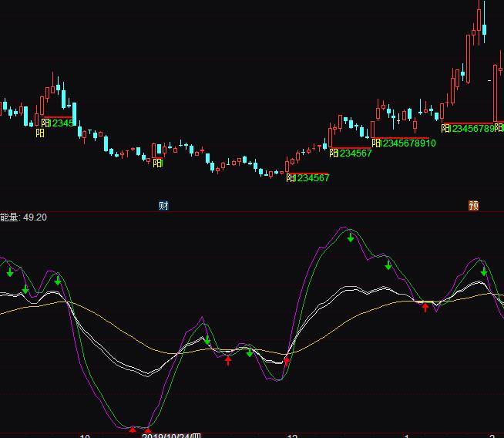The image size is (504, 438).
Task: Click the 10 month label on time axis
Action: pyautogui.click(x=85, y=436)
